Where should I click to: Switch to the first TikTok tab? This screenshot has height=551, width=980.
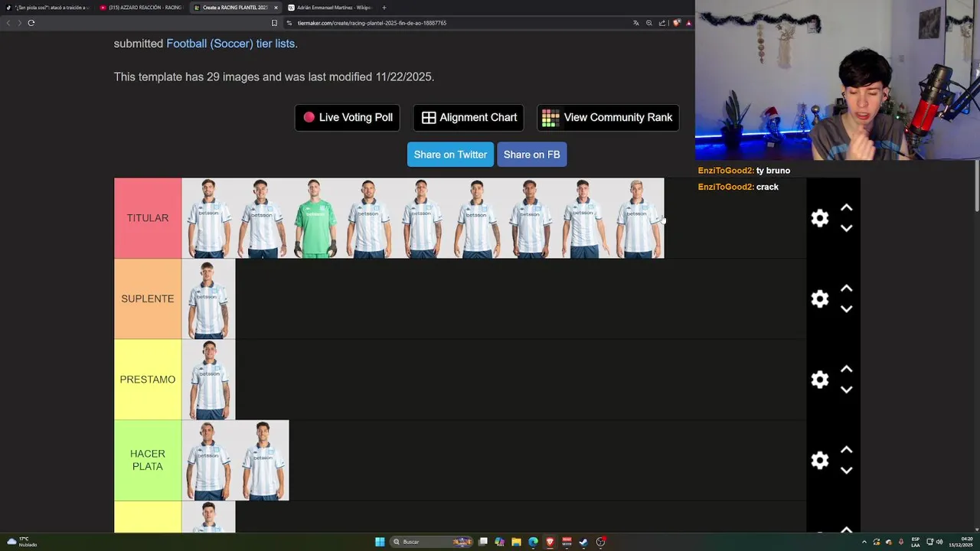click(47, 8)
